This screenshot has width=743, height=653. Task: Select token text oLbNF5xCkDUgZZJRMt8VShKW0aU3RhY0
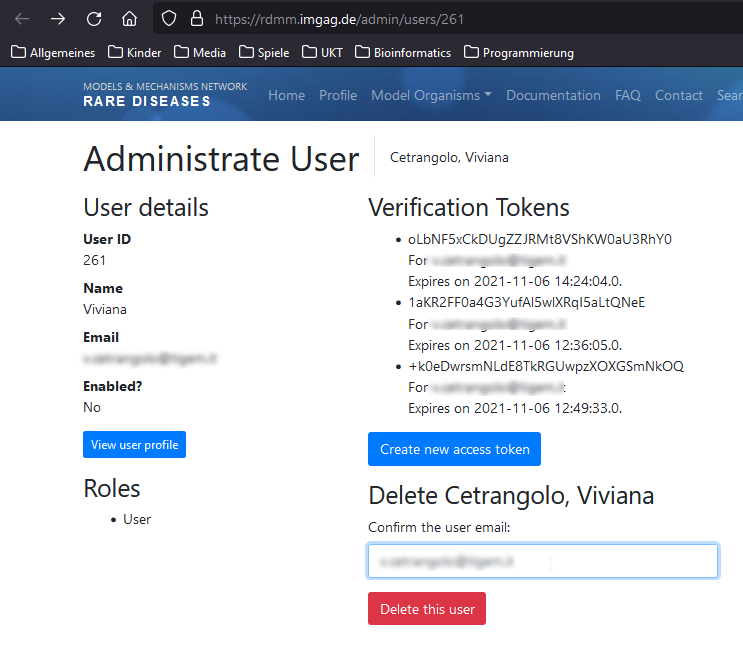540,239
